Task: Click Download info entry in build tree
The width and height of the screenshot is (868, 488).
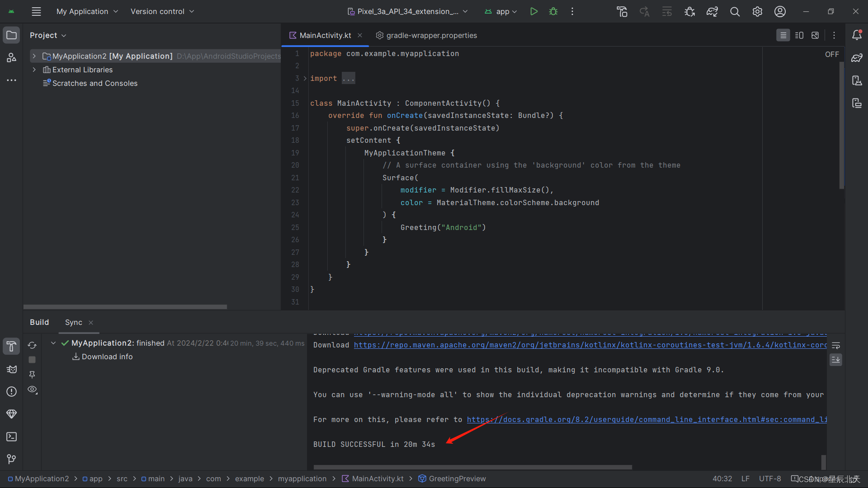Action: click(x=107, y=357)
